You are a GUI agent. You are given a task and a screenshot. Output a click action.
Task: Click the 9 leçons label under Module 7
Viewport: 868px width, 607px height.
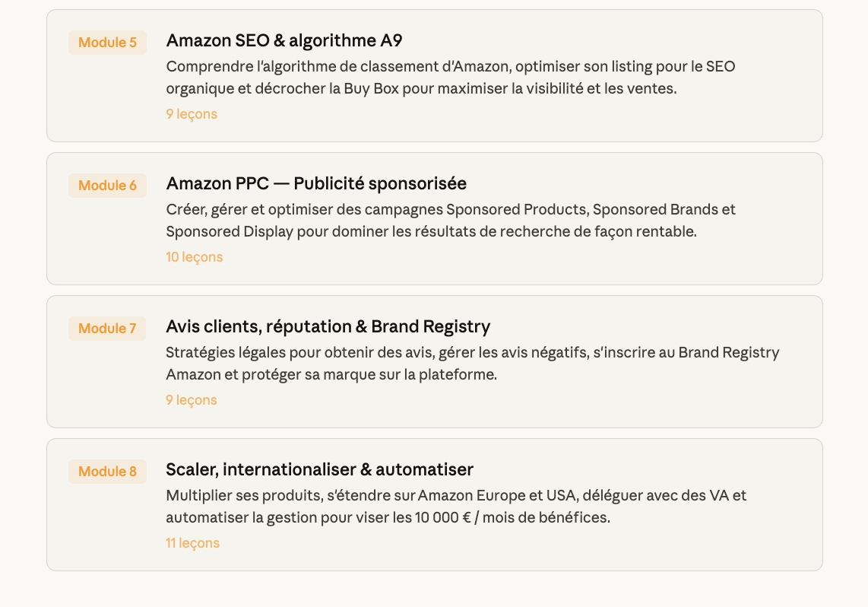click(192, 400)
